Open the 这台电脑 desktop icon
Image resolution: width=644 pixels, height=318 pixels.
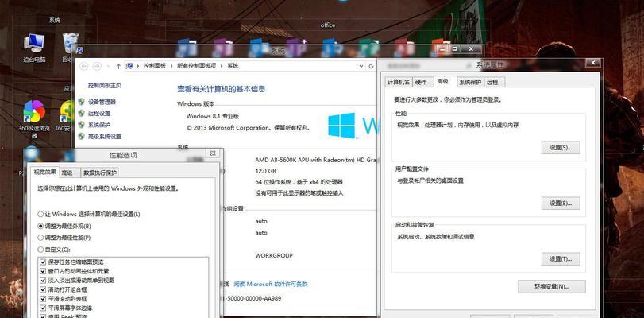[34, 48]
